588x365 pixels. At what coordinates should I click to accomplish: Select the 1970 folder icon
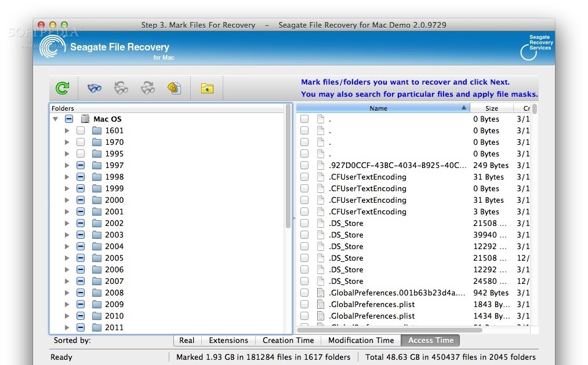pyautogui.click(x=97, y=142)
